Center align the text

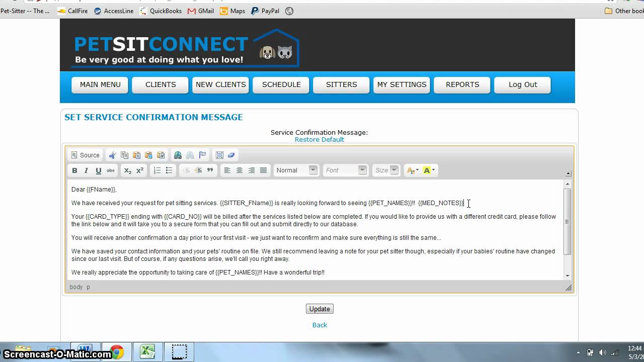(239, 170)
